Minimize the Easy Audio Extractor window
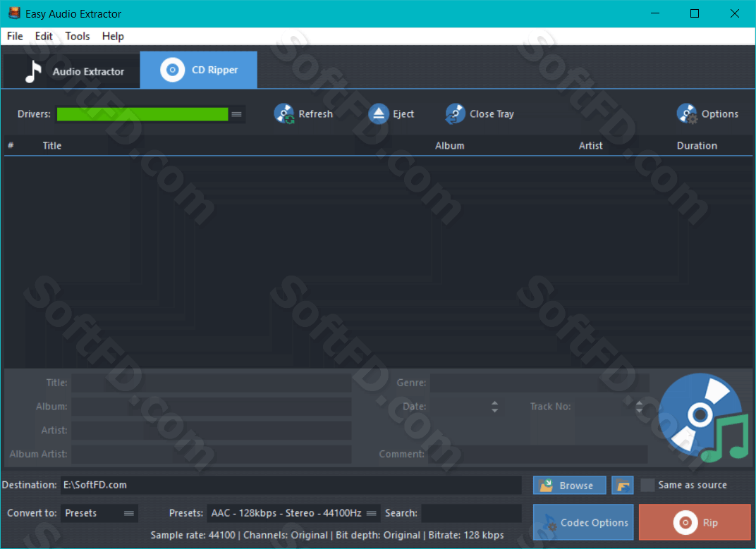This screenshot has height=549, width=756. (x=654, y=13)
